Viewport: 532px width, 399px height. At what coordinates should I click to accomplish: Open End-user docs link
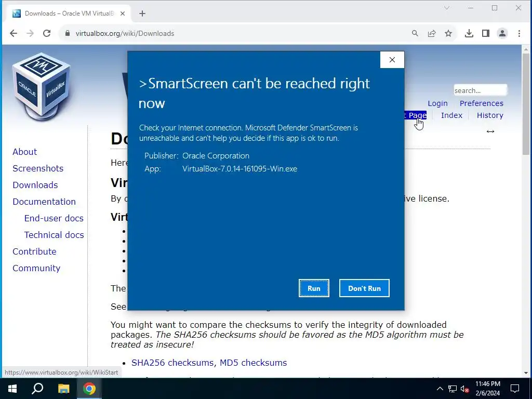pos(54,218)
